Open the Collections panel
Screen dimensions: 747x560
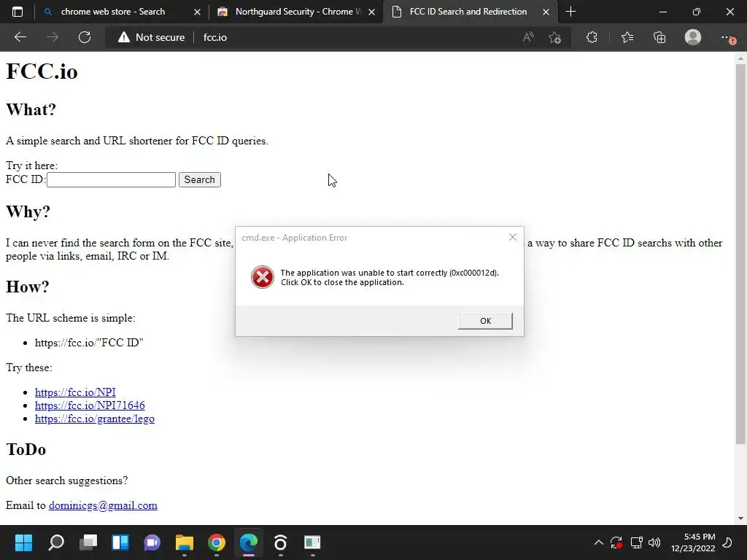point(659,37)
